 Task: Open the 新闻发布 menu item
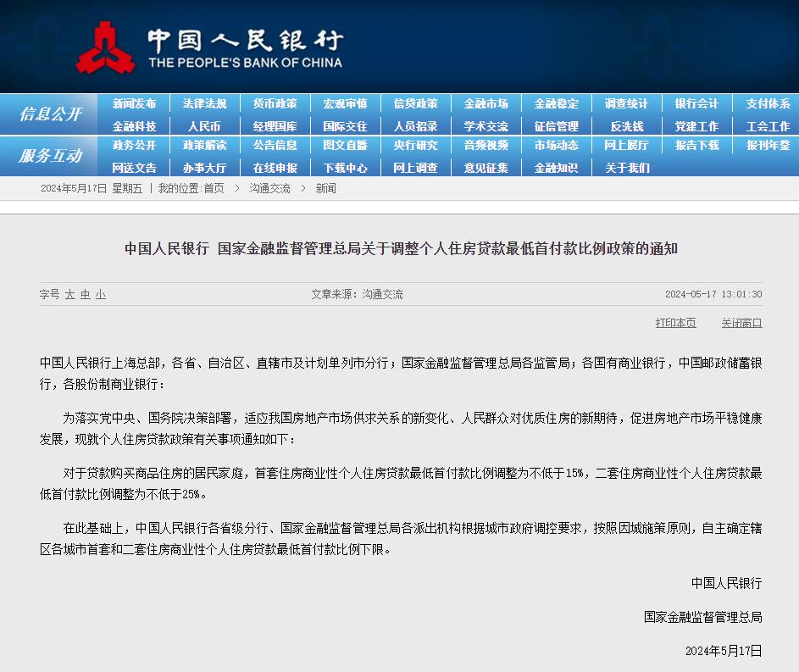click(x=134, y=103)
